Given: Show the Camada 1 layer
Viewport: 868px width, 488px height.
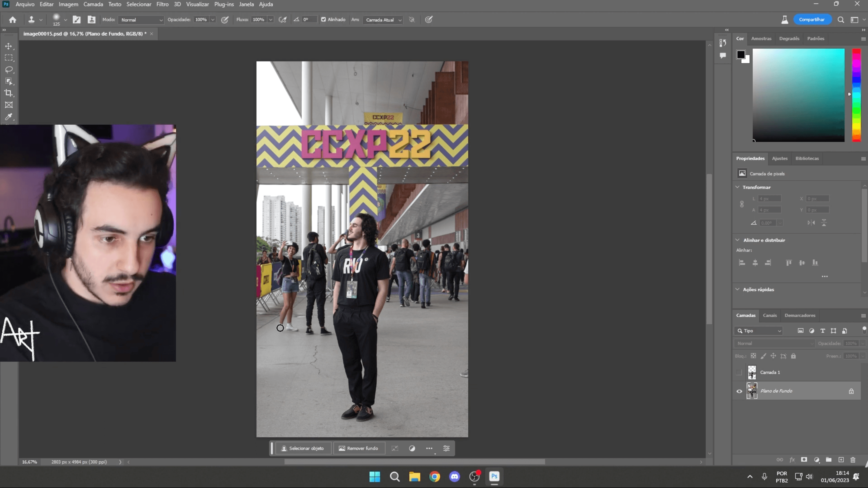Looking at the screenshot, I should click(739, 372).
